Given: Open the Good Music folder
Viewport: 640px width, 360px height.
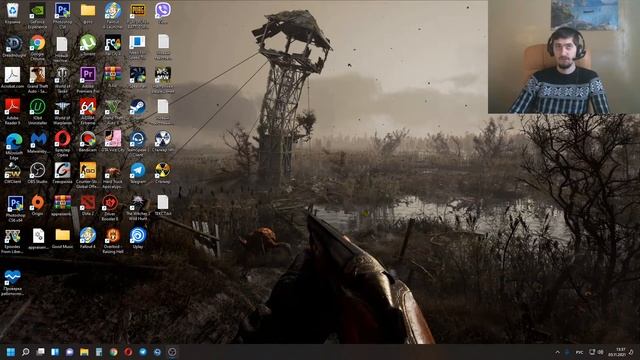Looking at the screenshot, I should click(x=62, y=238).
